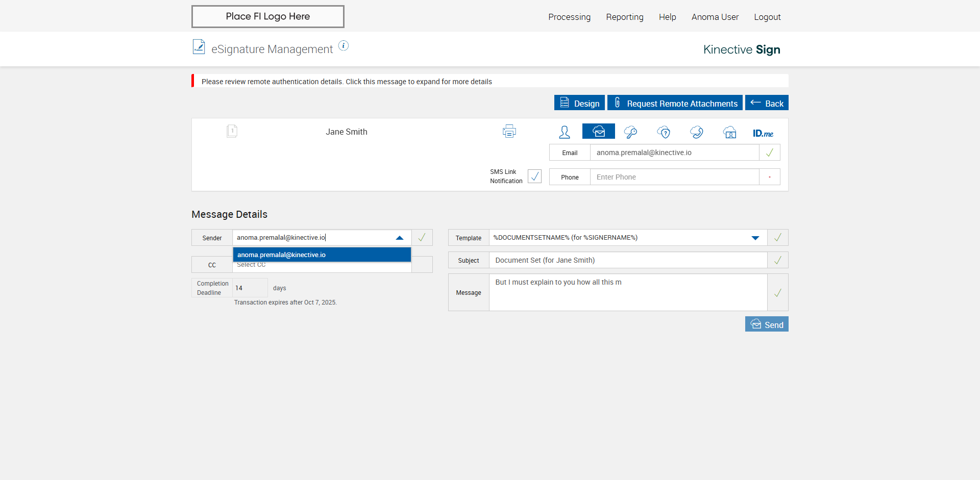The height and width of the screenshot is (480, 980).
Task: Select the in-person signer authentication icon
Action: tap(564, 132)
